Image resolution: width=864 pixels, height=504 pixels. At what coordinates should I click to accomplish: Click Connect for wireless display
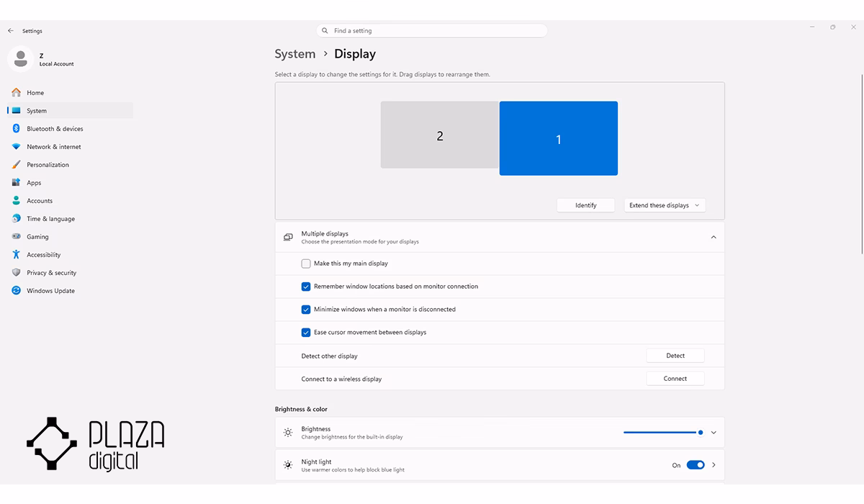(675, 379)
